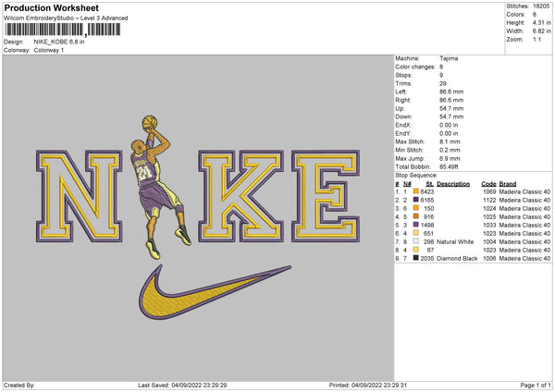The image size is (555, 392).
Task: Click code 1122 in the stop sequence
Action: pyautogui.click(x=489, y=201)
